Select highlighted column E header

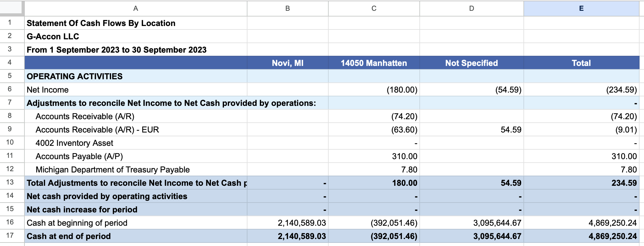[582, 9]
